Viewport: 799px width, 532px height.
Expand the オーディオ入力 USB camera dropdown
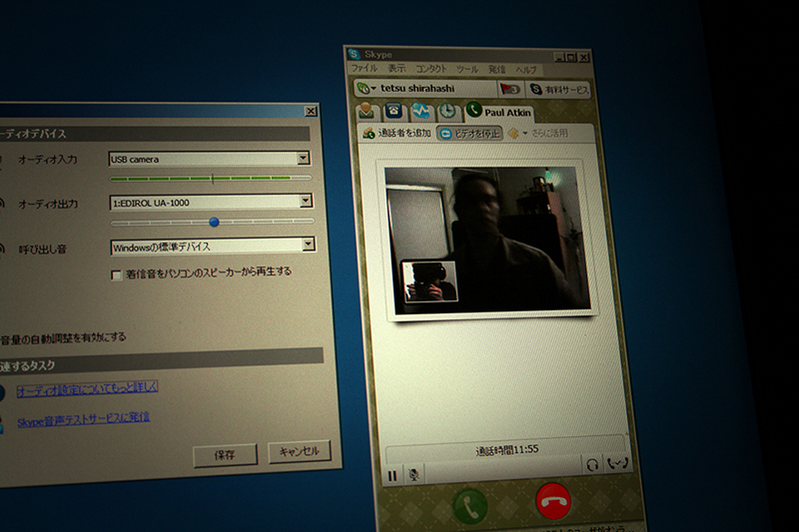pyautogui.click(x=304, y=158)
